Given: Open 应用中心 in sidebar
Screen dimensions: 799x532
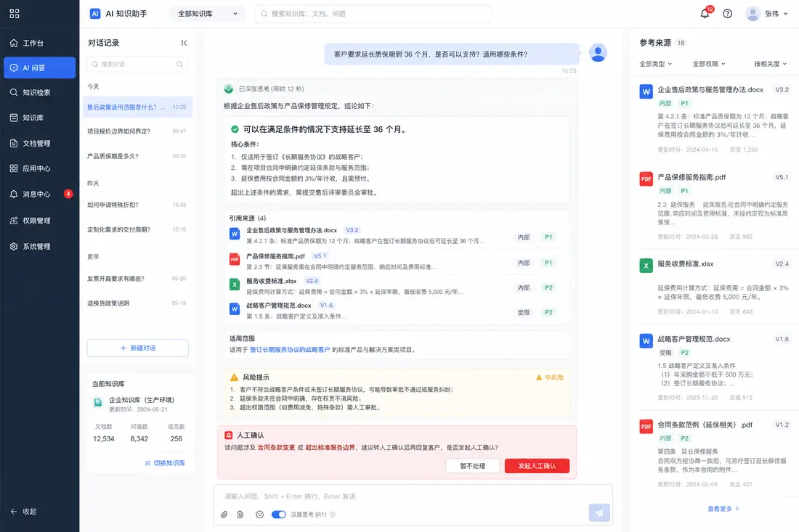Looking at the screenshot, I should tap(40, 168).
